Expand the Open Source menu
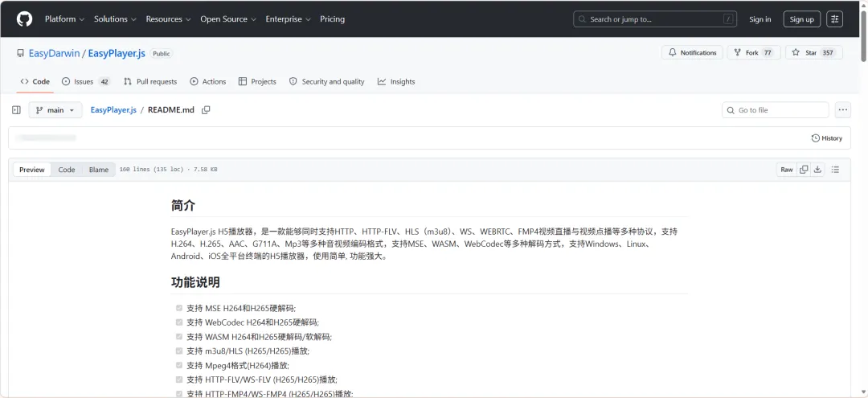The width and height of the screenshot is (868, 398). pyautogui.click(x=228, y=18)
